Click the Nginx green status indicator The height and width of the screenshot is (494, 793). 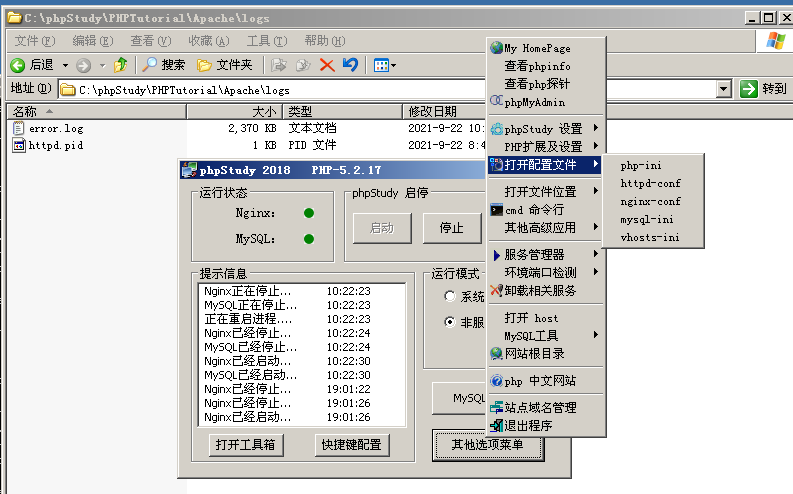[x=309, y=213]
